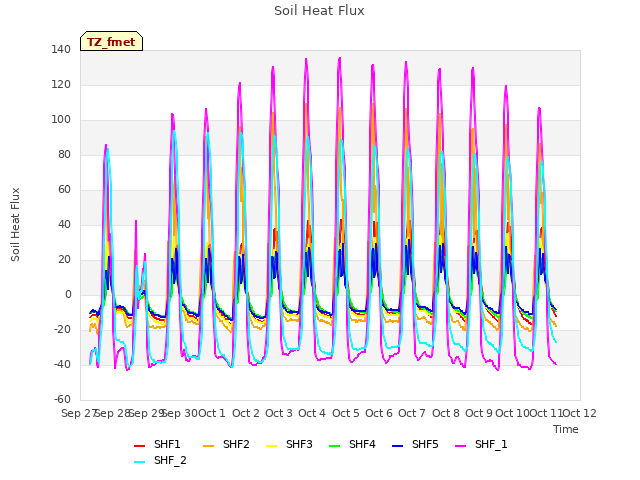Viewport: 640px width, 480px height.
Task: Click the orange SHF2 legend swatch
Action: click(208, 446)
